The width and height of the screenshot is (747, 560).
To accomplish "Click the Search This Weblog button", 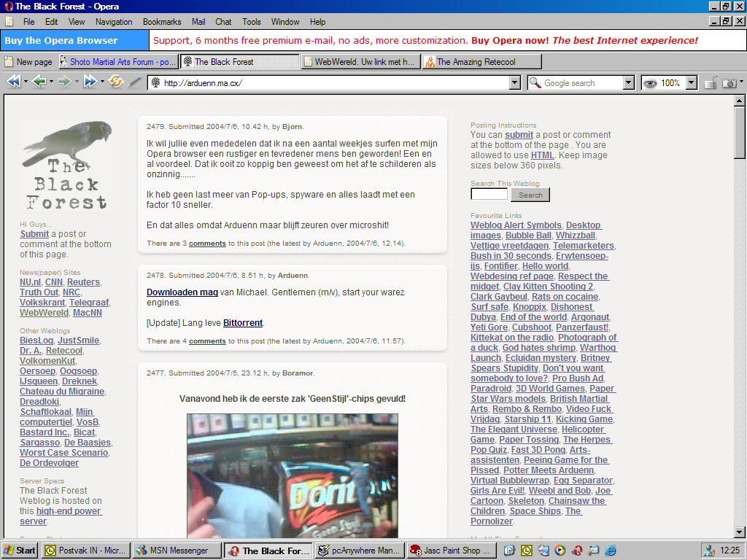I will point(530,195).
